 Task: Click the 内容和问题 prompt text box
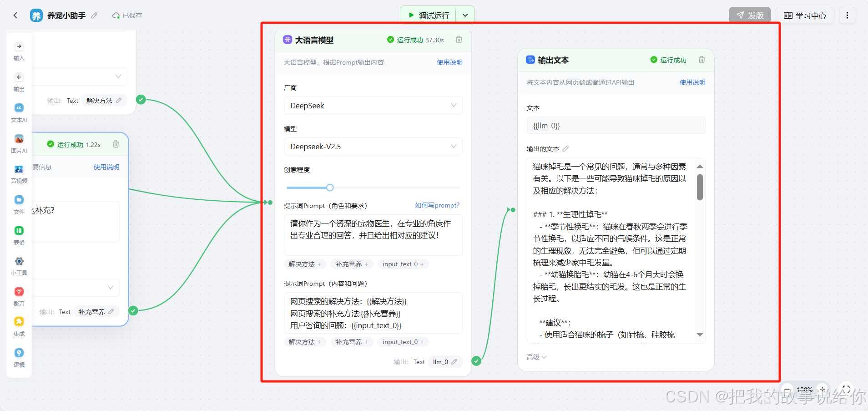373,313
